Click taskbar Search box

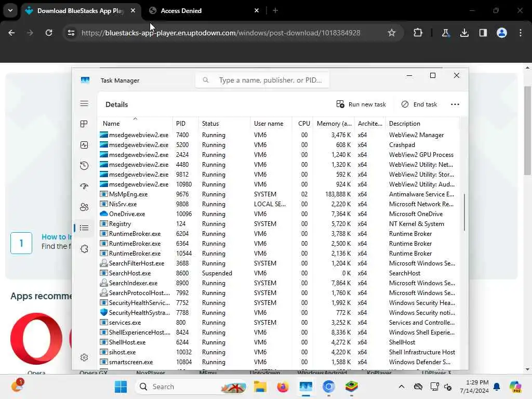pos(191,387)
